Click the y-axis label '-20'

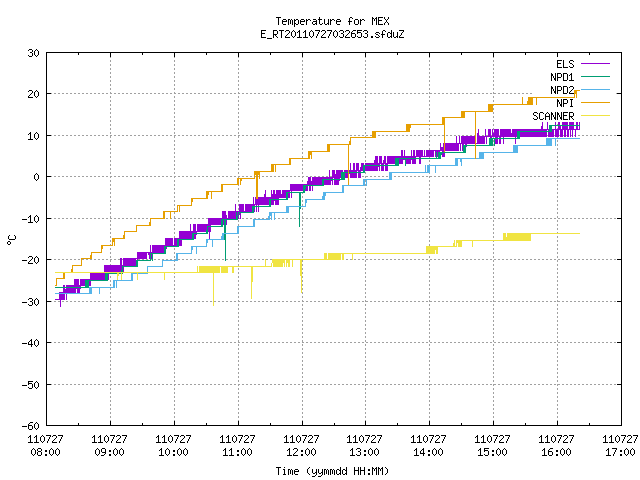coord(31,260)
